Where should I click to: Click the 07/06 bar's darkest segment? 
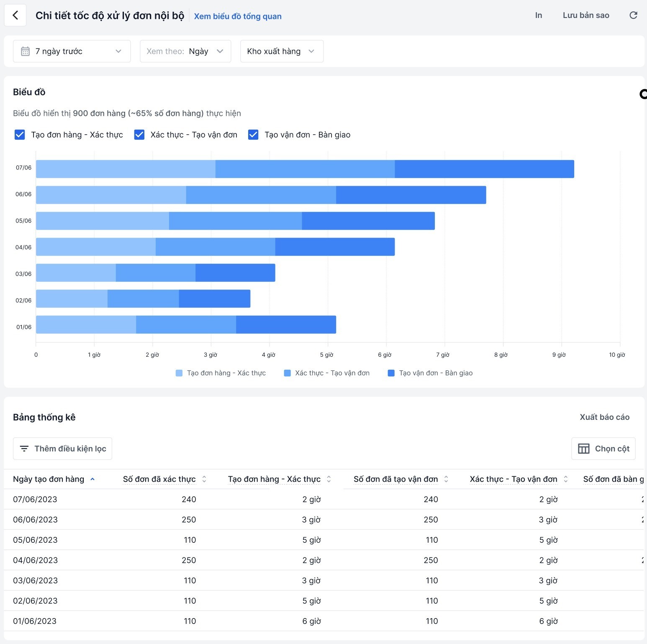484,169
